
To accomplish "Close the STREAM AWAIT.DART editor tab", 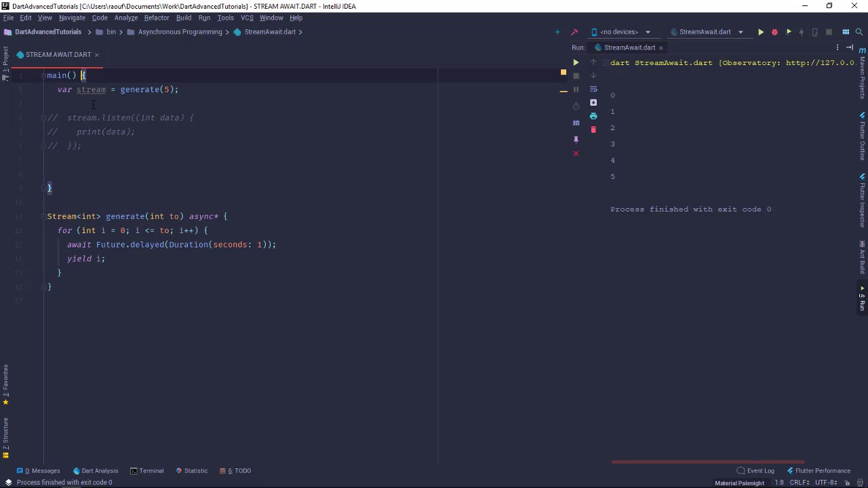I will pyautogui.click(x=96, y=55).
